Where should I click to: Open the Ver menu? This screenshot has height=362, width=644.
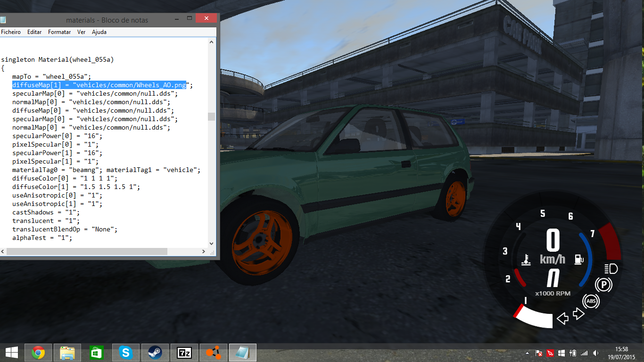[x=81, y=32]
